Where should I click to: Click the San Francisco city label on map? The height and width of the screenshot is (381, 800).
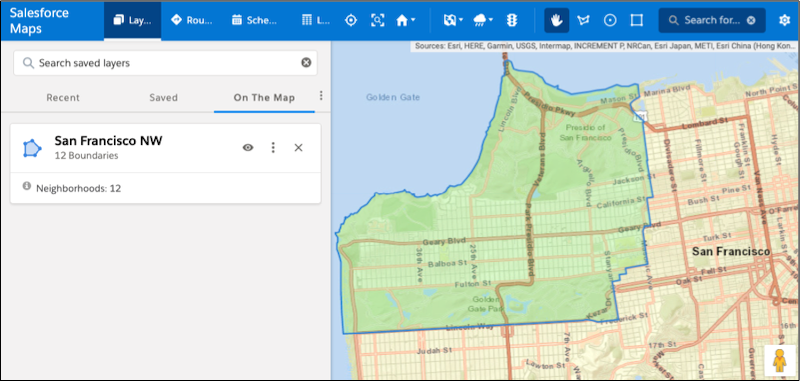pyautogui.click(x=731, y=251)
